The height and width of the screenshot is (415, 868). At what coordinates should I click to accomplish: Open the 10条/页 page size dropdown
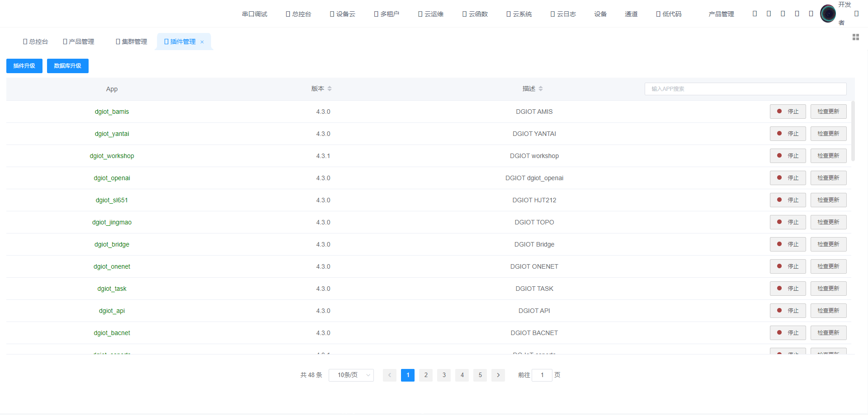pos(351,375)
